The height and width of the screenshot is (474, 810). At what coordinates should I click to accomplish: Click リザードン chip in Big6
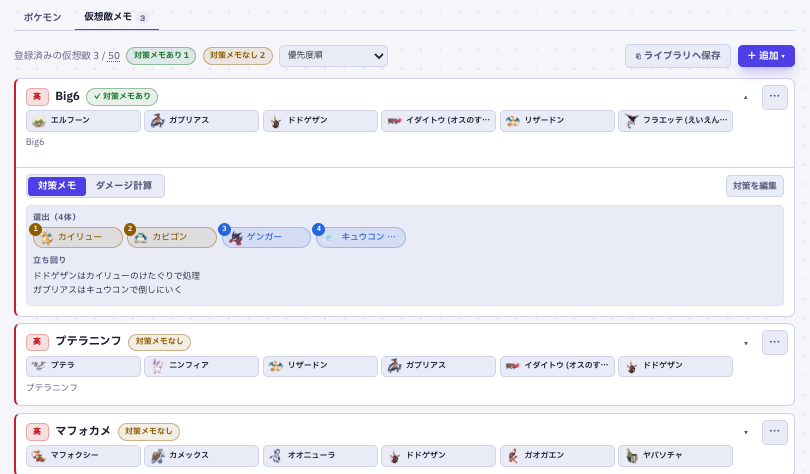click(x=557, y=121)
